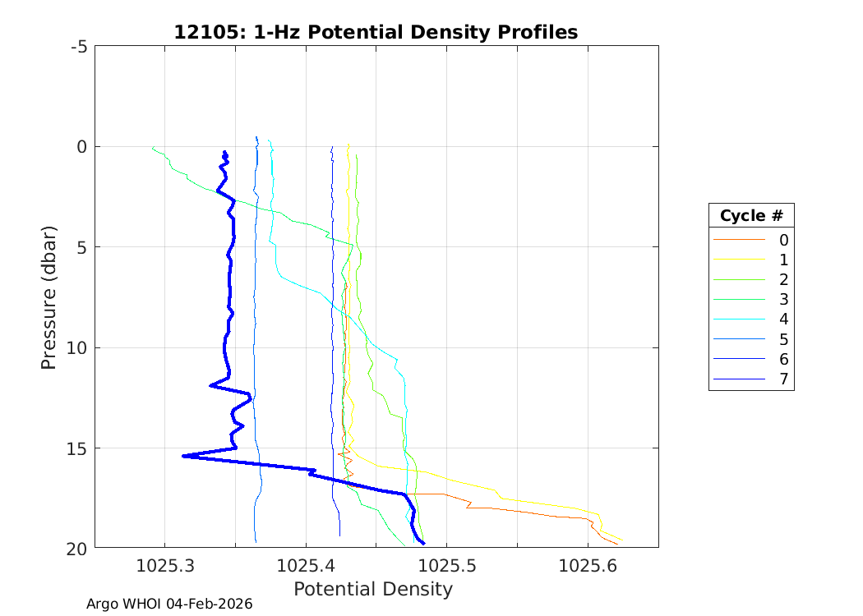Select the 10 y-axis tick label

pyautogui.click(x=77, y=347)
